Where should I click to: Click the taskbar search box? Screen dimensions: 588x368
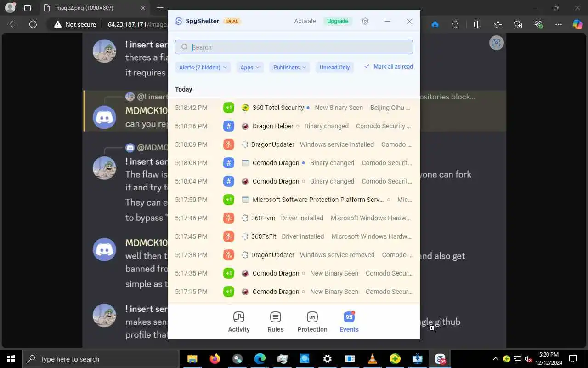tap(101, 359)
